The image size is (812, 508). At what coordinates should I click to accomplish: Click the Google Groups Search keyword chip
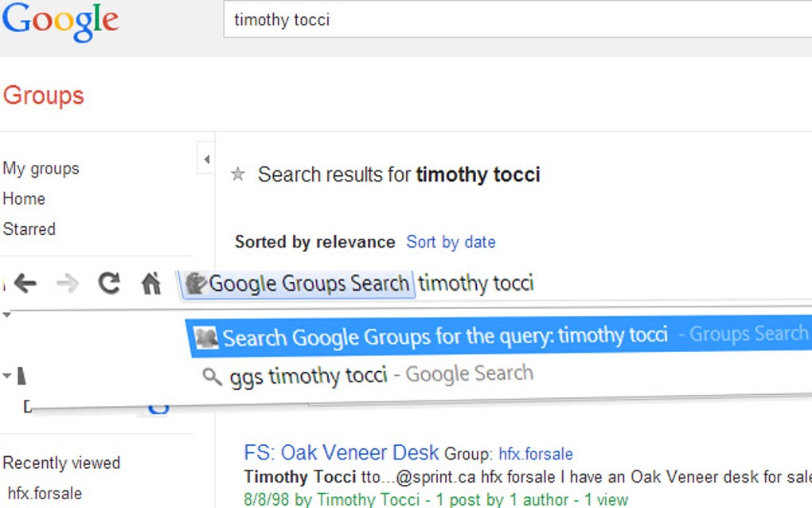click(296, 283)
